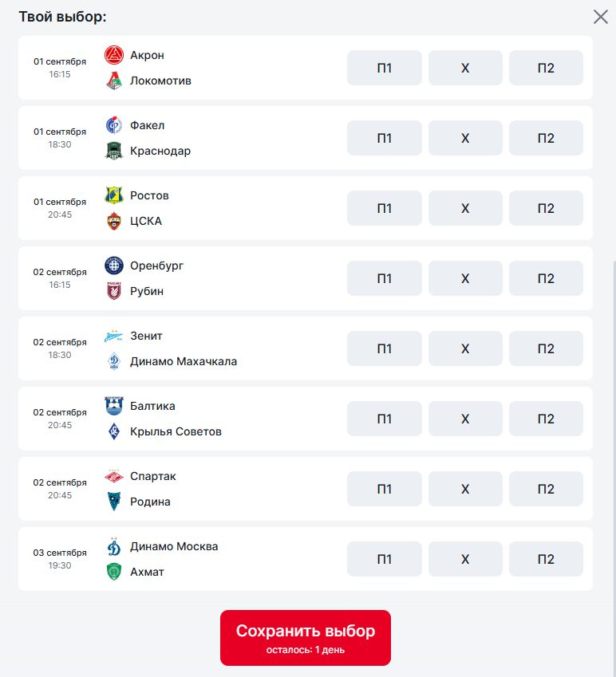Choose П1 for Акрон vs Локомотив
The width and height of the screenshot is (616, 677).
coord(385,68)
